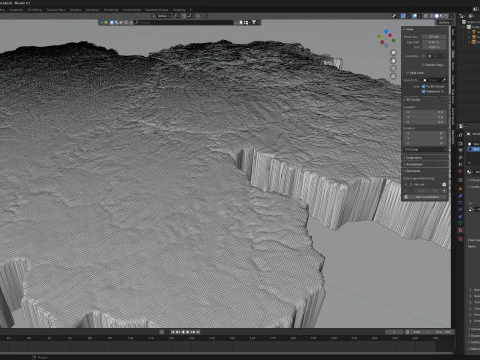Open the Outliner editor type menu
The width and height of the screenshot is (480, 360).
(462, 16)
